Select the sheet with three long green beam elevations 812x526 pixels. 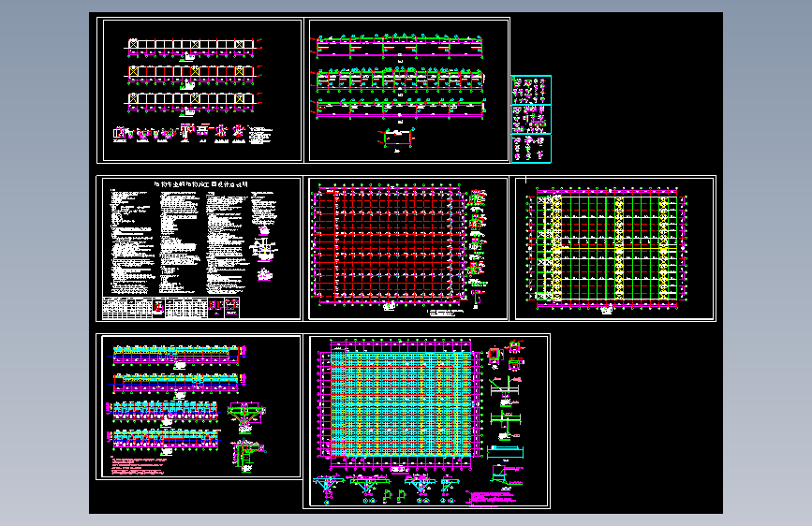tap(407, 90)
